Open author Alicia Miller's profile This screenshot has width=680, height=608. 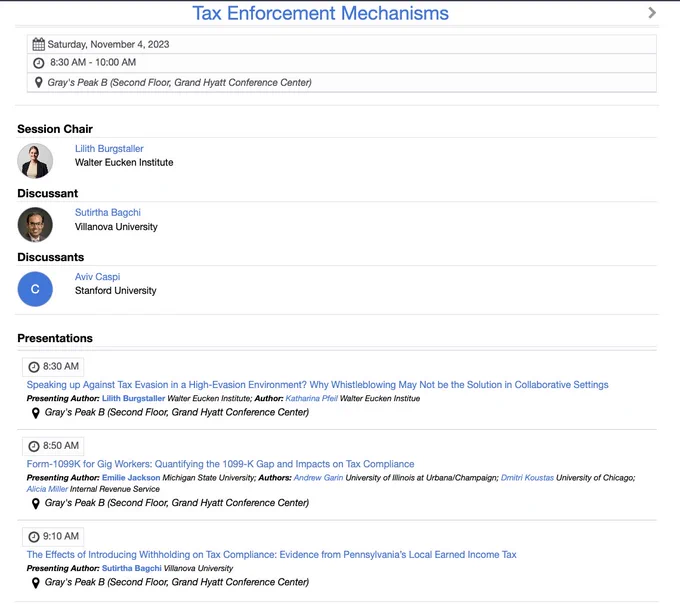(47, 489)
